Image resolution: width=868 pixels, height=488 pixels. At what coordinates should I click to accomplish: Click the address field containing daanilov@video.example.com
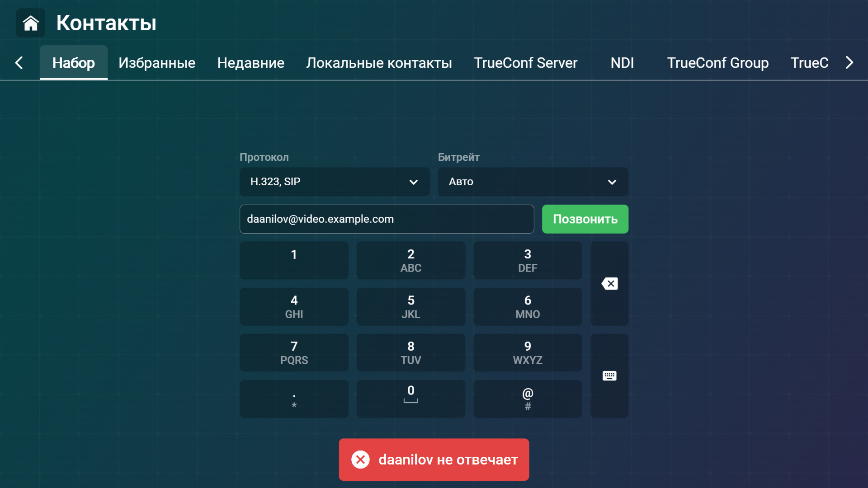(387, 219)
